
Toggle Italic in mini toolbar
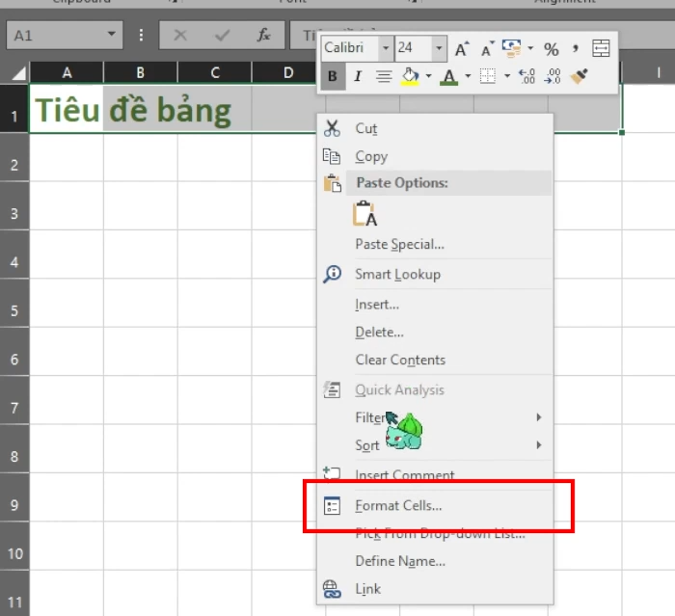358,76
